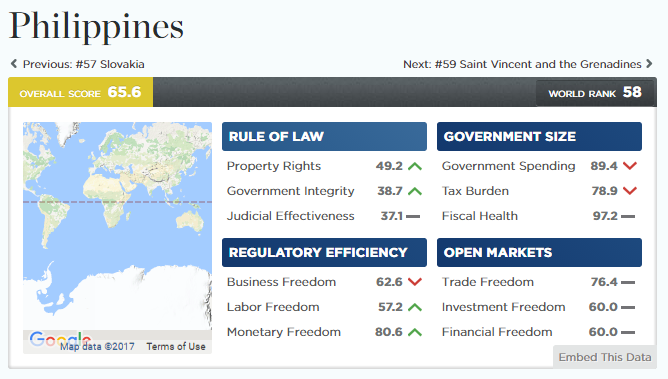Open the map Terms of Use link

point(176,347)
